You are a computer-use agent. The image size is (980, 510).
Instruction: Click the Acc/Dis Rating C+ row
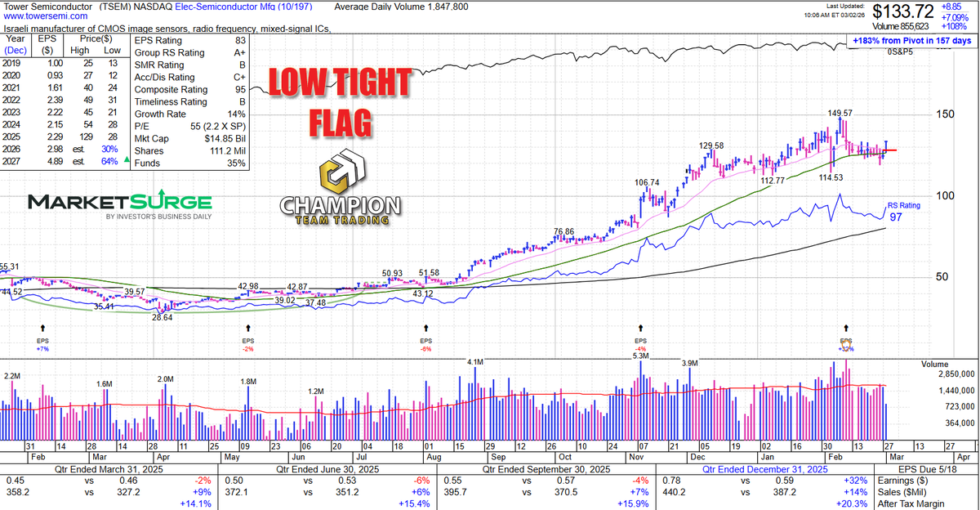pos(189,76)
